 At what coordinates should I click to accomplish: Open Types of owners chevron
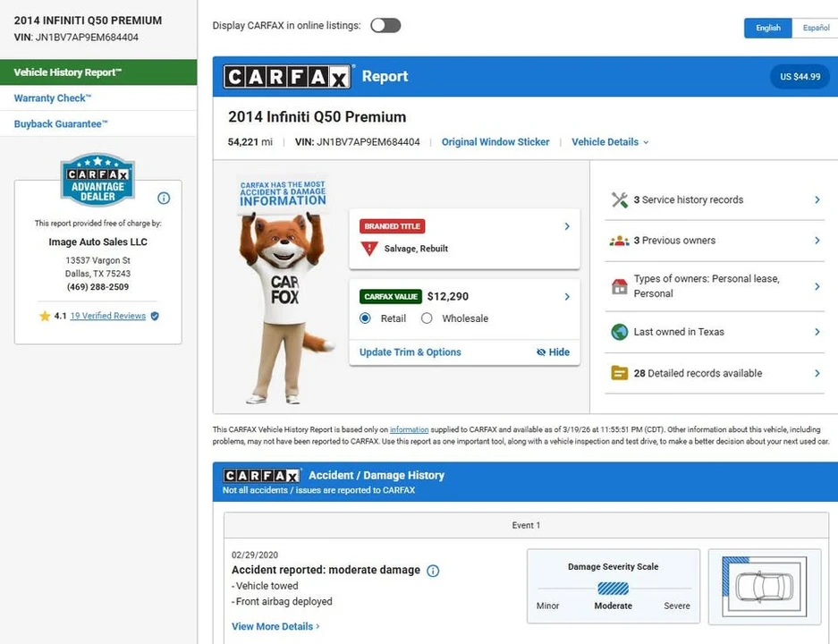(x=817, y=286)
